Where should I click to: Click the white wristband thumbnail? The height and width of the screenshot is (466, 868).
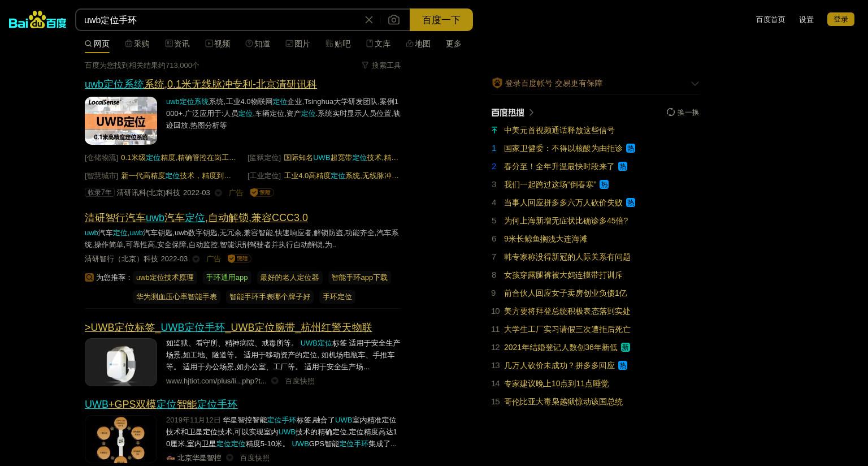point(121,363)
